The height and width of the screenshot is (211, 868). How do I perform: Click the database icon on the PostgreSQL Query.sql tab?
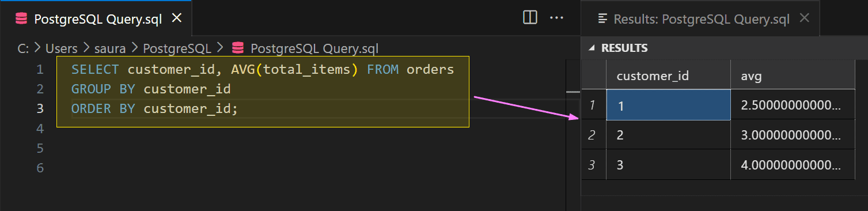point(21,18)
